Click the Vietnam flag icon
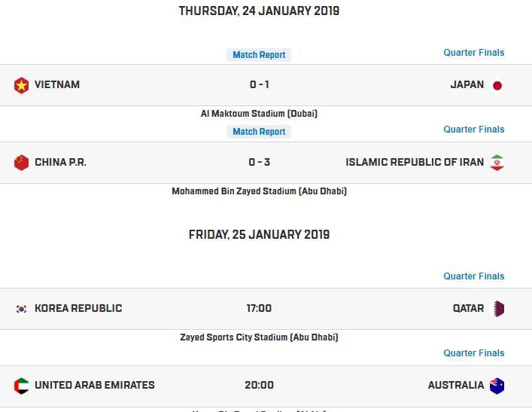Image resolution: width=532 pixels, height=412 pixels. point(21,85)
